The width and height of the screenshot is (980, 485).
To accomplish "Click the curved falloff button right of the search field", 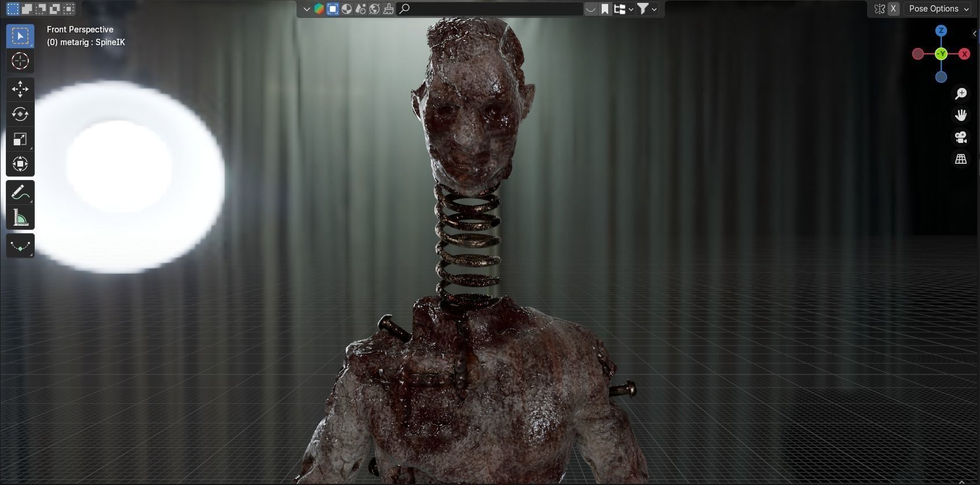I will point(591,9).
